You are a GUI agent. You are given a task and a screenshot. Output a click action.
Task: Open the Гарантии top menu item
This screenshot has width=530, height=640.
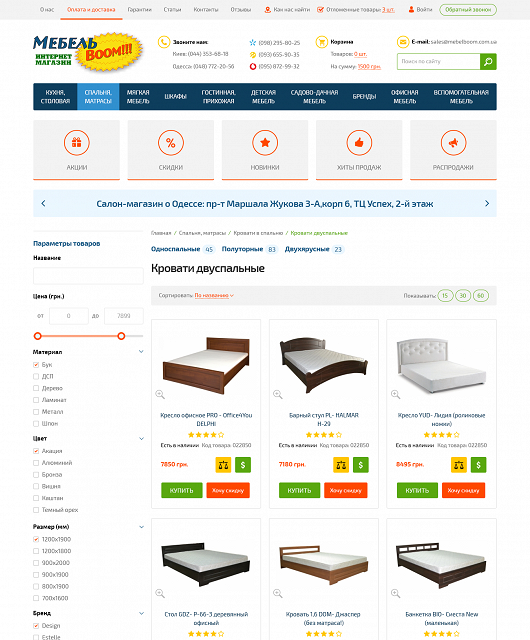[140, 9]
